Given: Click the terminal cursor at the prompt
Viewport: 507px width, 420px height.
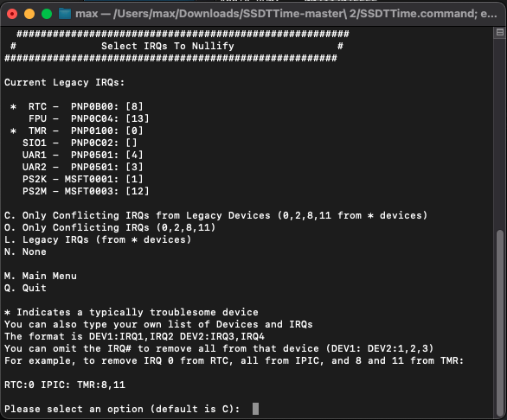Looking at the screenshot, I should 255,409.
